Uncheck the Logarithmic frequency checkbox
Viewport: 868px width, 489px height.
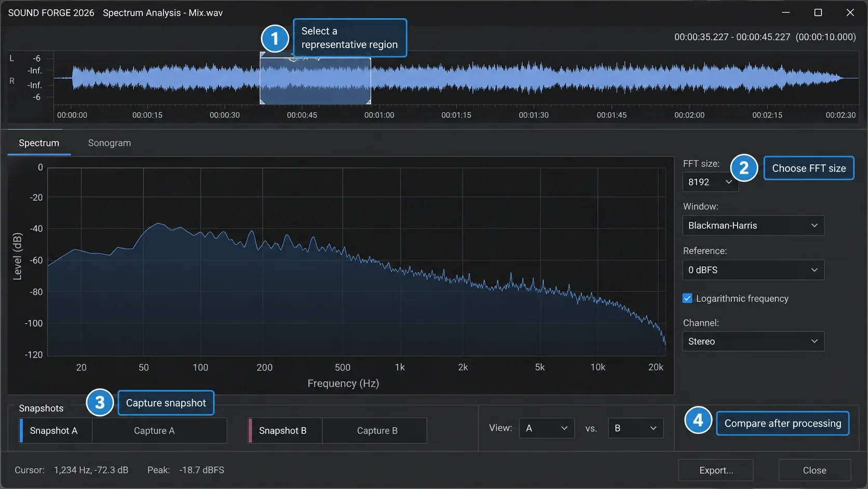(687, 298)
